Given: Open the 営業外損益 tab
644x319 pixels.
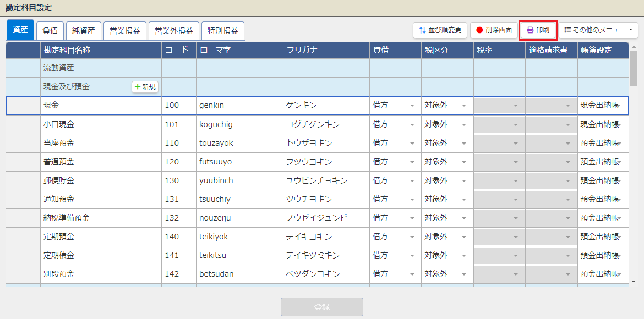Looking at the screenshot, I should tap(173, 31).
